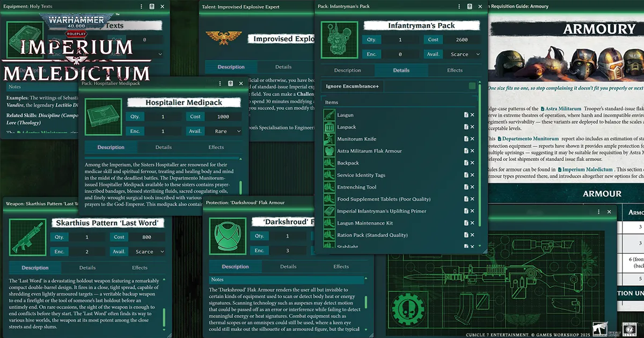Click the Infantryman's Pack item image

coord(339,39)
